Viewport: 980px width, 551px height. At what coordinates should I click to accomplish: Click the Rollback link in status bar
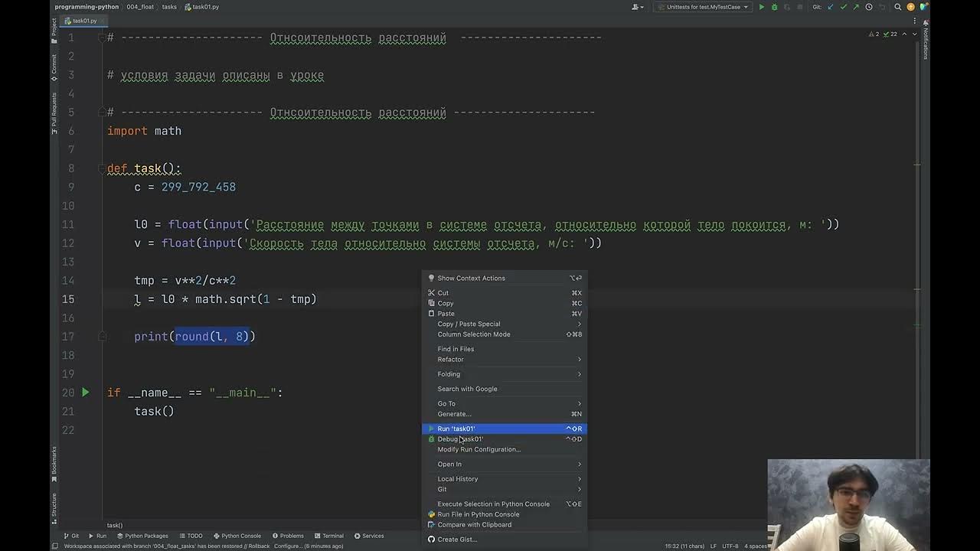[259, 546]
